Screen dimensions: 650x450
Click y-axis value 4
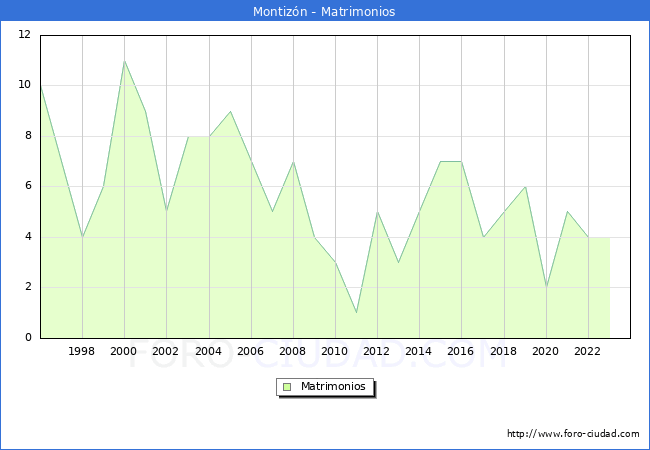28,237
